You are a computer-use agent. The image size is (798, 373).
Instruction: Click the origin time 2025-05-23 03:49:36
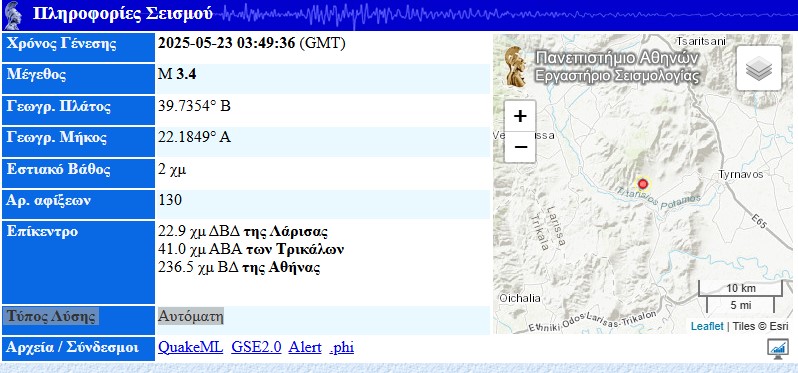click(x=226, y=43)
